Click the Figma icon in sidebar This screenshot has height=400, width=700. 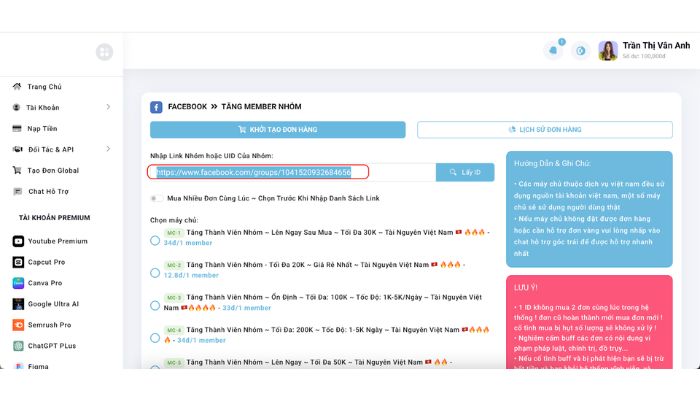tap(18, 366)
